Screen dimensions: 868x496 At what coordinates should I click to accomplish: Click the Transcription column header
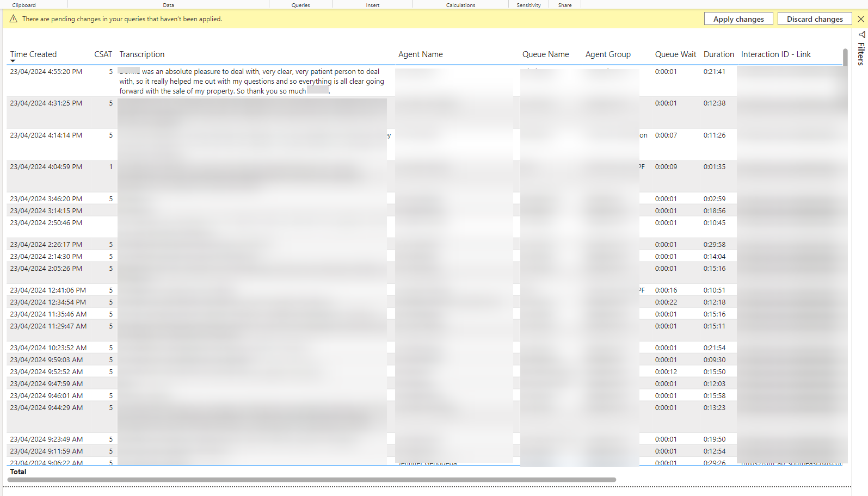click(142, 54)
